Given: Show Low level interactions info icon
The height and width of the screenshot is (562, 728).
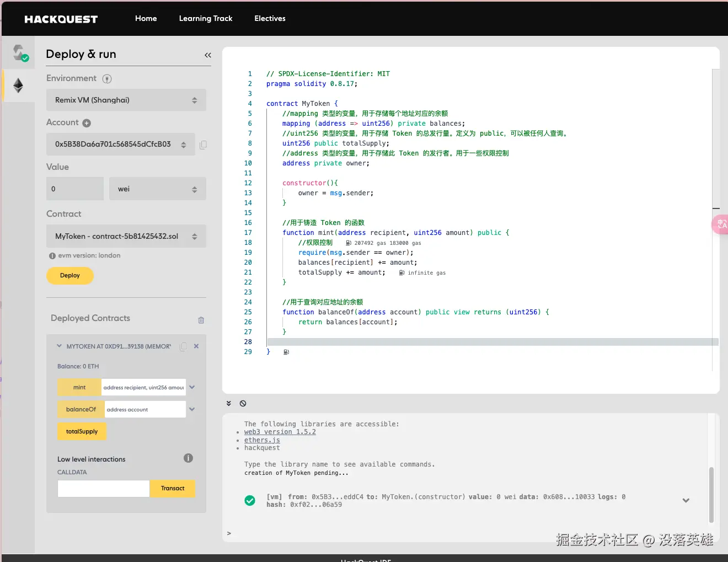Looking at the screenshot, I should [188, 458].
